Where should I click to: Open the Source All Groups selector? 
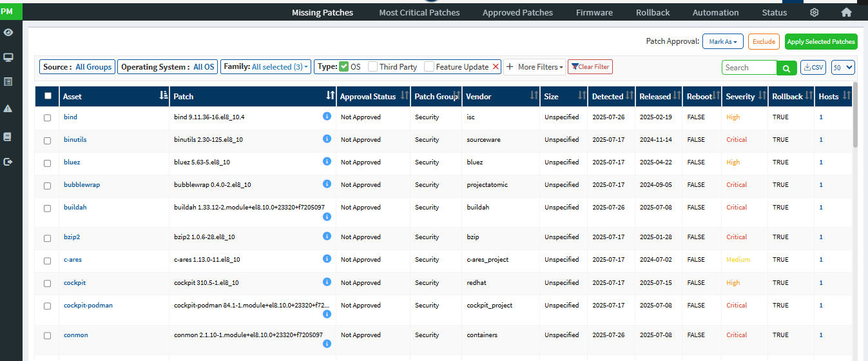click(77, 66)
